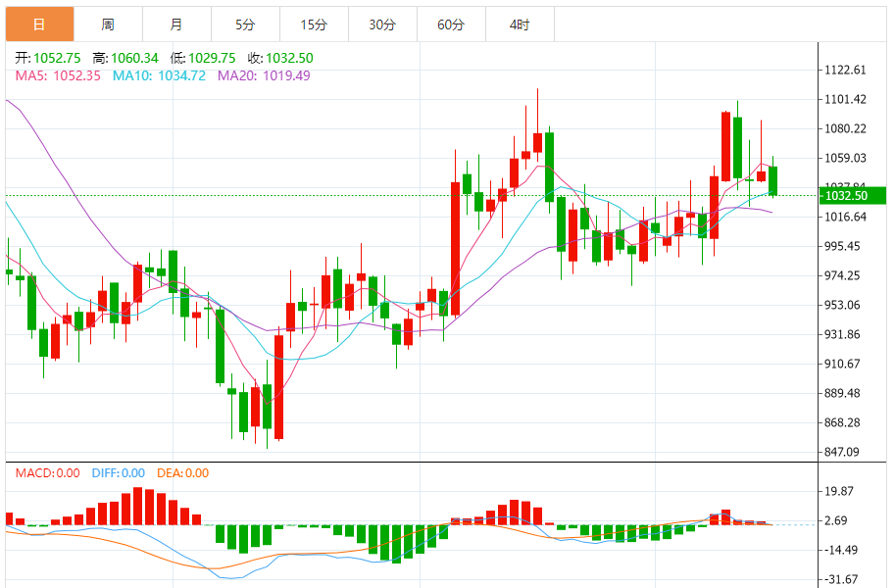The height and width of the screenshot is (588, 895).
Task: Click the MACD:0.00 indicator label
Action: click(x=47, y=473)
